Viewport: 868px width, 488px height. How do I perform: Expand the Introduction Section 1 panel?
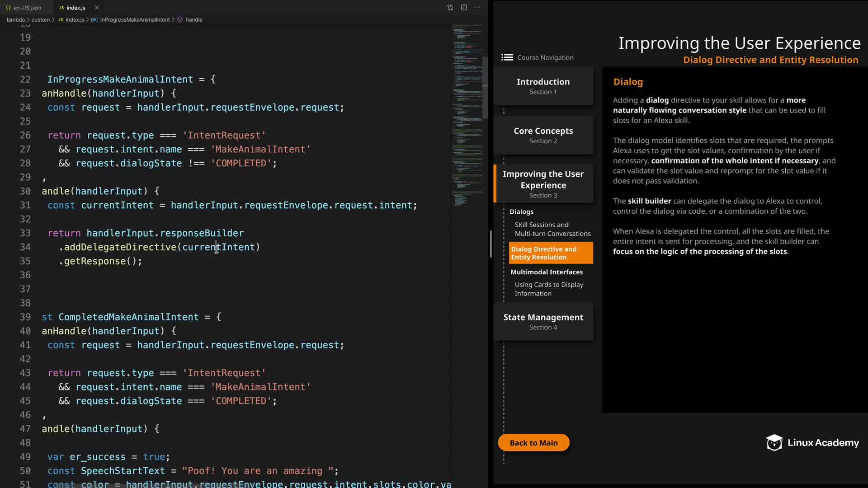tap(543, 86)
